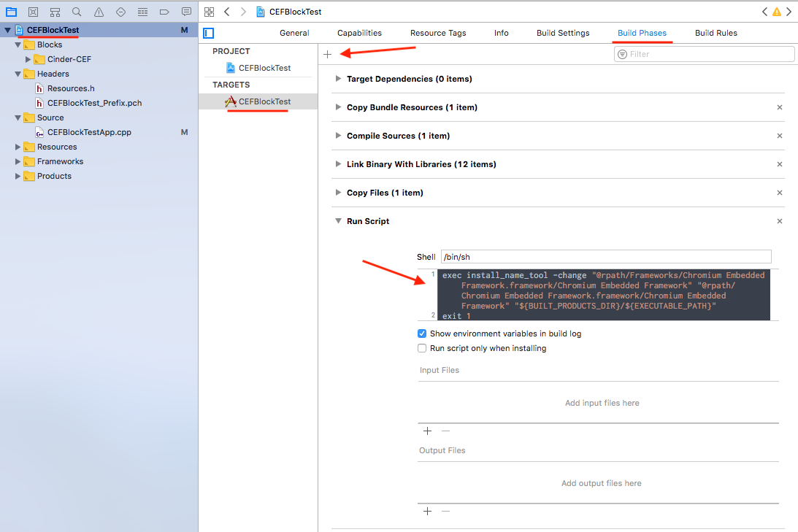
Task: Expand the Frameworks folder
Action: [18, 161]
